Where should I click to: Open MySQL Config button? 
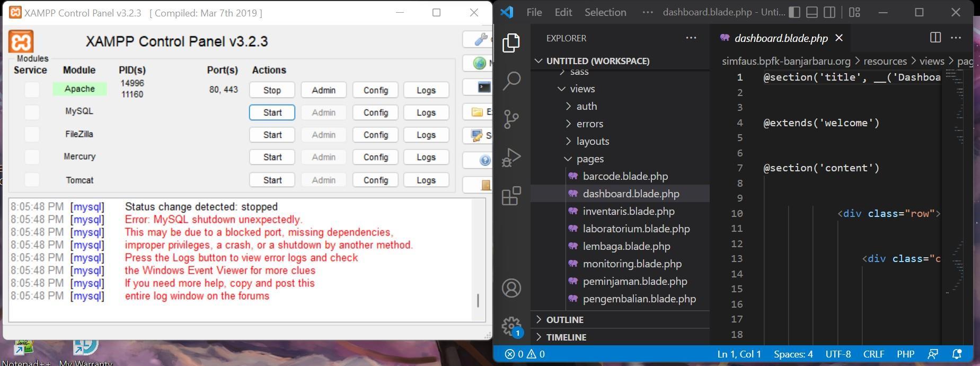tap(375, 112)
